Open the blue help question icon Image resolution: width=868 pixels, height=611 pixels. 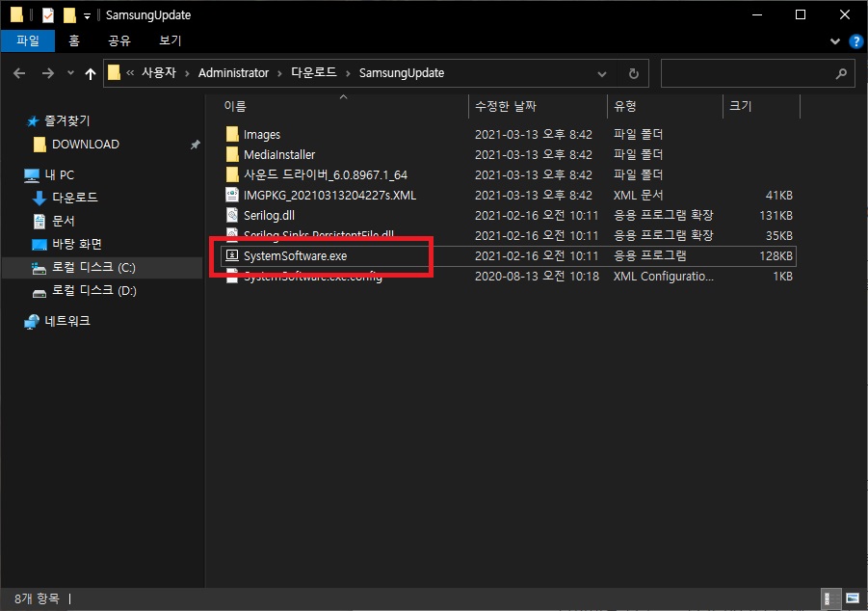point(855,41)
